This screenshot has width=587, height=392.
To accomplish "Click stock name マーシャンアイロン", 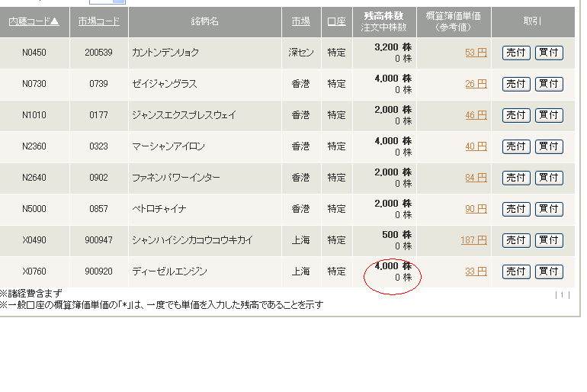I will point(168,146).
